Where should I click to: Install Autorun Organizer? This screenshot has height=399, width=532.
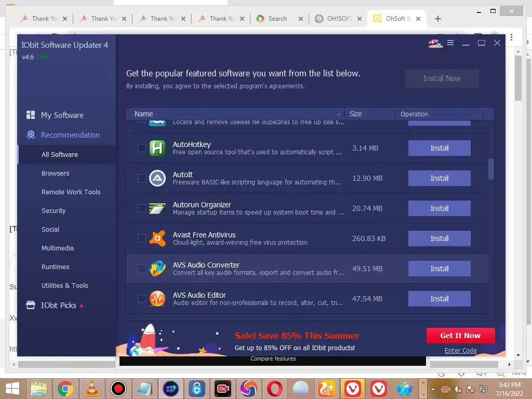click(439, 208)
